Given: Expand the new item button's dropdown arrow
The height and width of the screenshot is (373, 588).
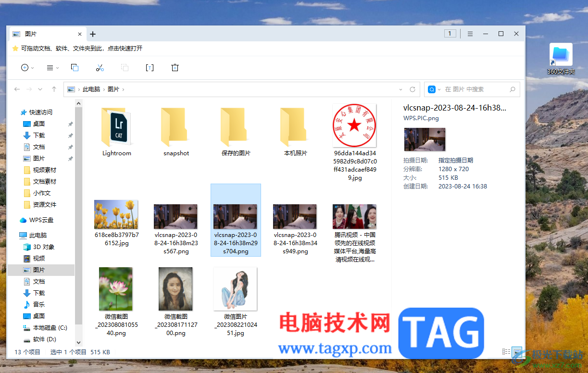Looking at the screenshot, I should 33,68.
